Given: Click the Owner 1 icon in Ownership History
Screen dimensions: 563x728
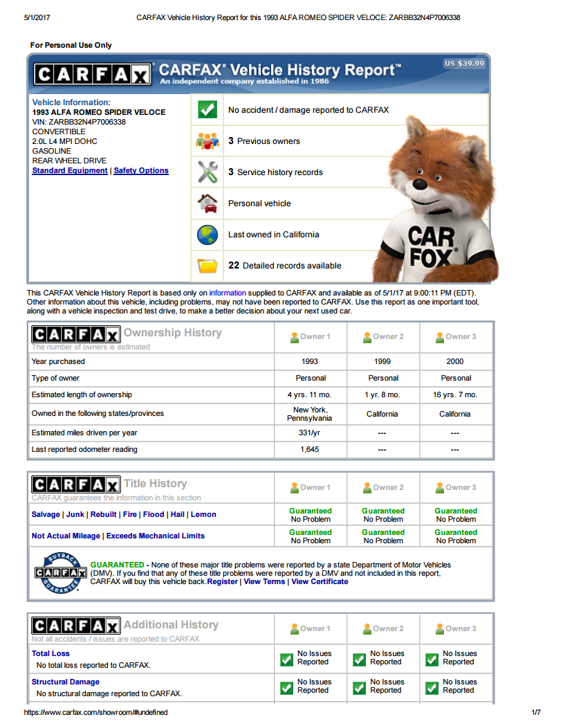Looking at the screenshot, I should 294,338.
